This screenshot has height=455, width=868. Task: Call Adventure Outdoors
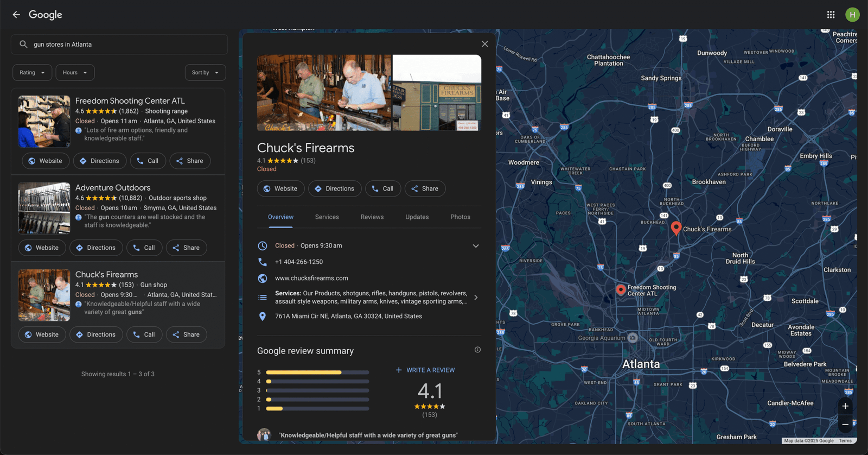(144, 248)
